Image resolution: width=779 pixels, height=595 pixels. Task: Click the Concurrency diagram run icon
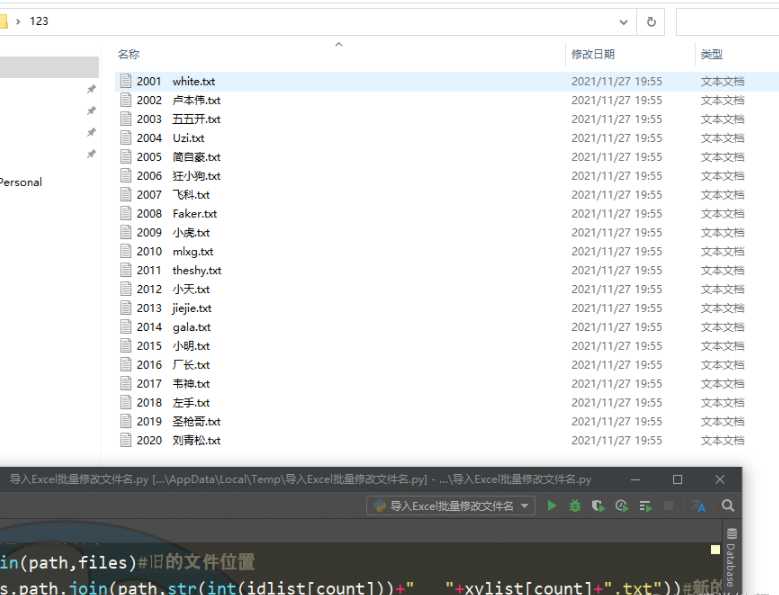click(x=645, y=506)
